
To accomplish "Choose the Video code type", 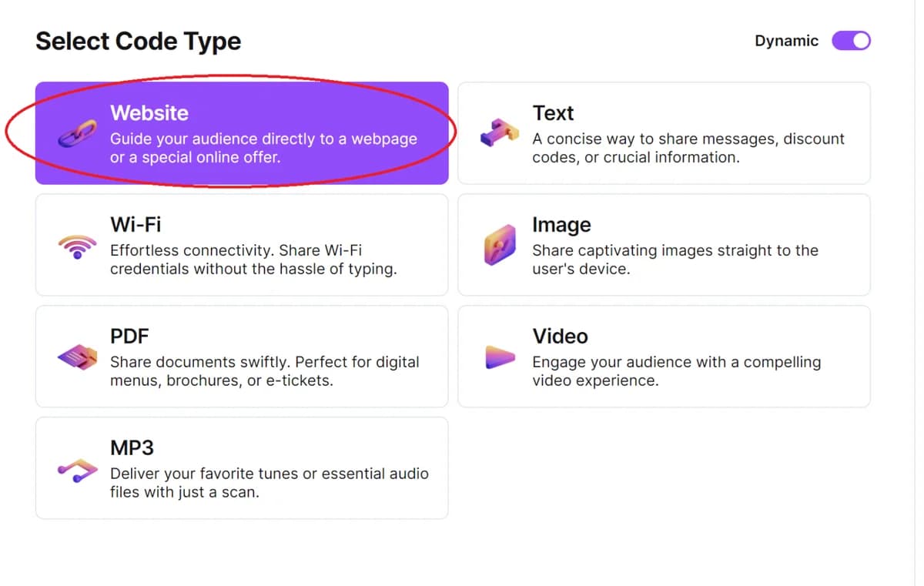I will click(x=663, y=357).
